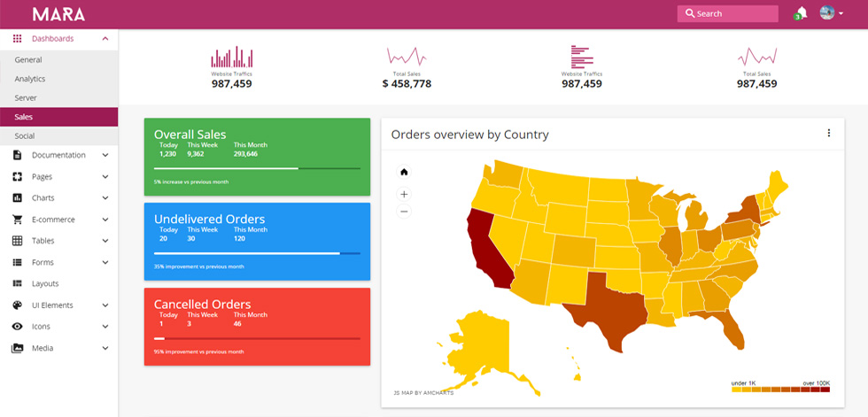The image size is (868, 417).
Task: Click the E-commerce cart icon
Action: (17, 220)
